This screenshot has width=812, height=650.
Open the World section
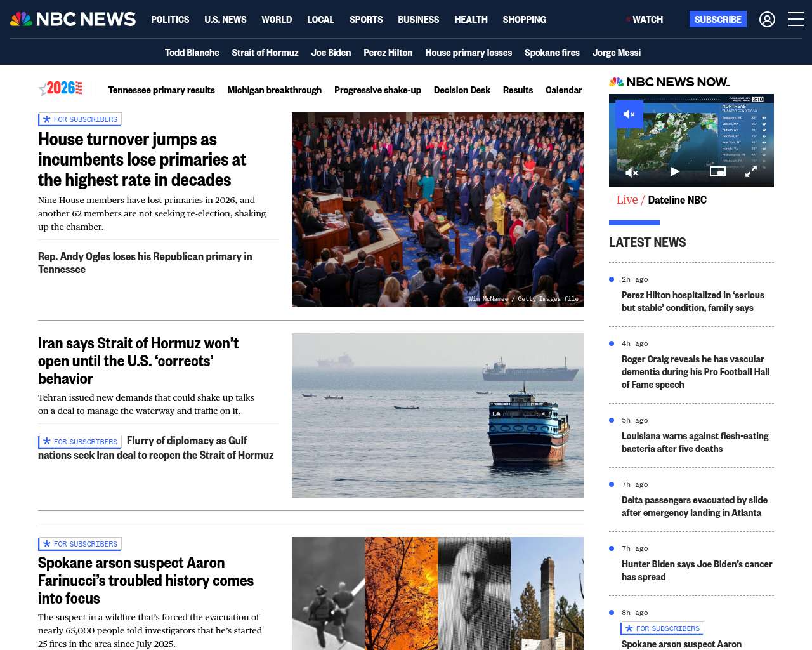[277, 20]
